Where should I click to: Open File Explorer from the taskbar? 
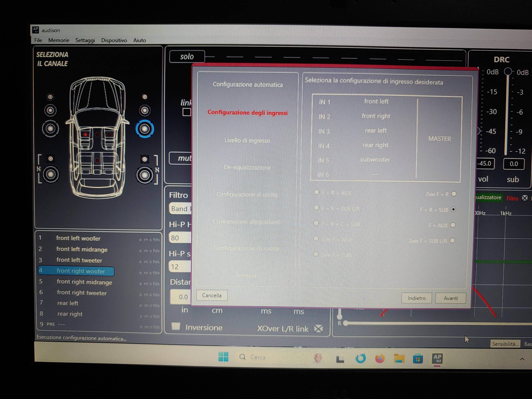point(399,359)
